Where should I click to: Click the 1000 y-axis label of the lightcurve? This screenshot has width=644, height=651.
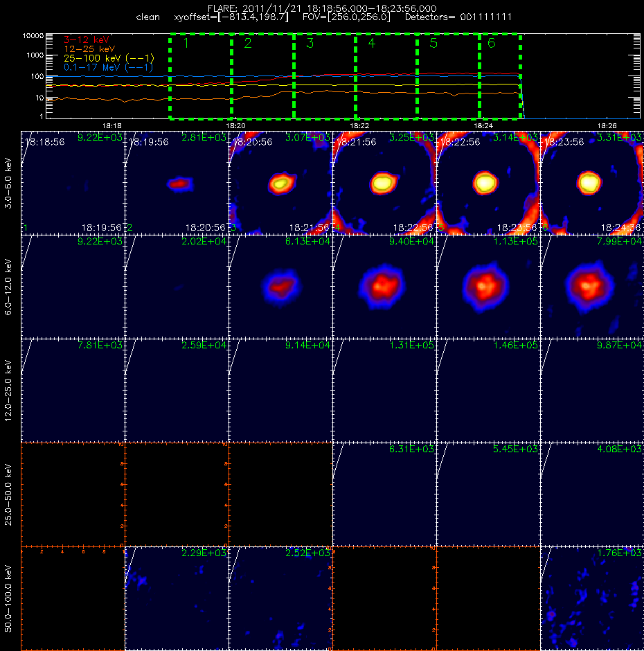click(x=35, y=55)
